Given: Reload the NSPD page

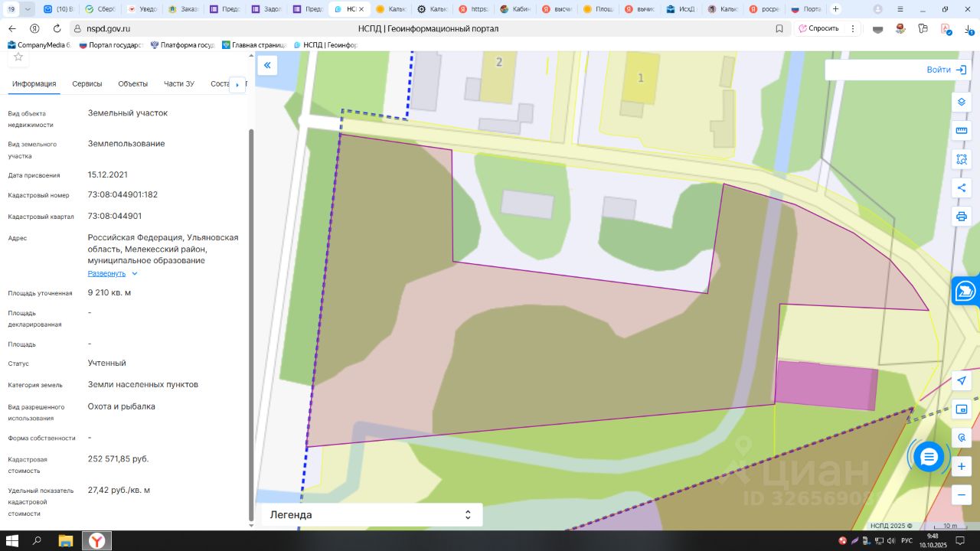Looking at the screenshot, I should click(x=57, y=28).
